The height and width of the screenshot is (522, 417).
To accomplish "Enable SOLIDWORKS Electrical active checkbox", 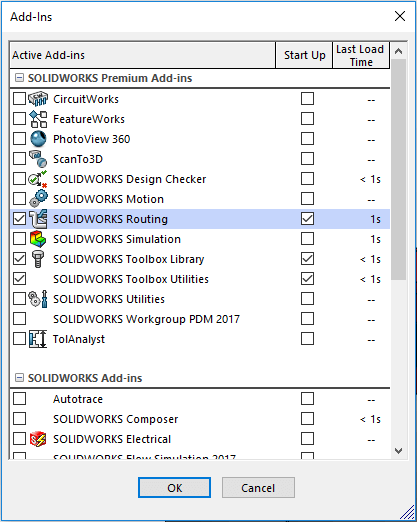I will pyautogui.click(x=19, y=439).
